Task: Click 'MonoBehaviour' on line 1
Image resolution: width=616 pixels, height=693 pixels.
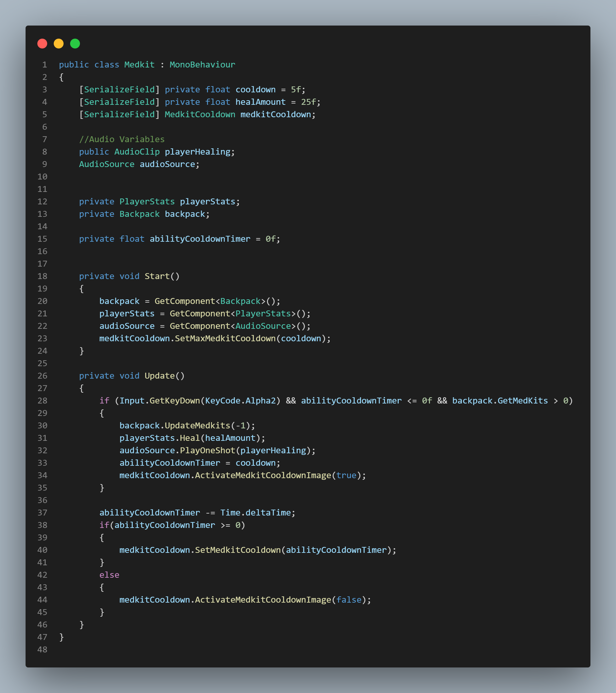Action: tap(202, 65)
